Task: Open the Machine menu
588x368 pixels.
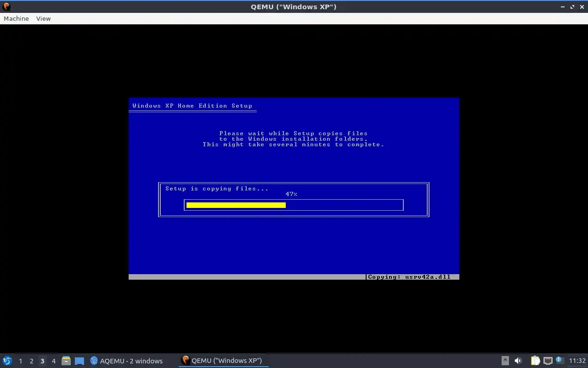Action: click(x=16, y=18)
